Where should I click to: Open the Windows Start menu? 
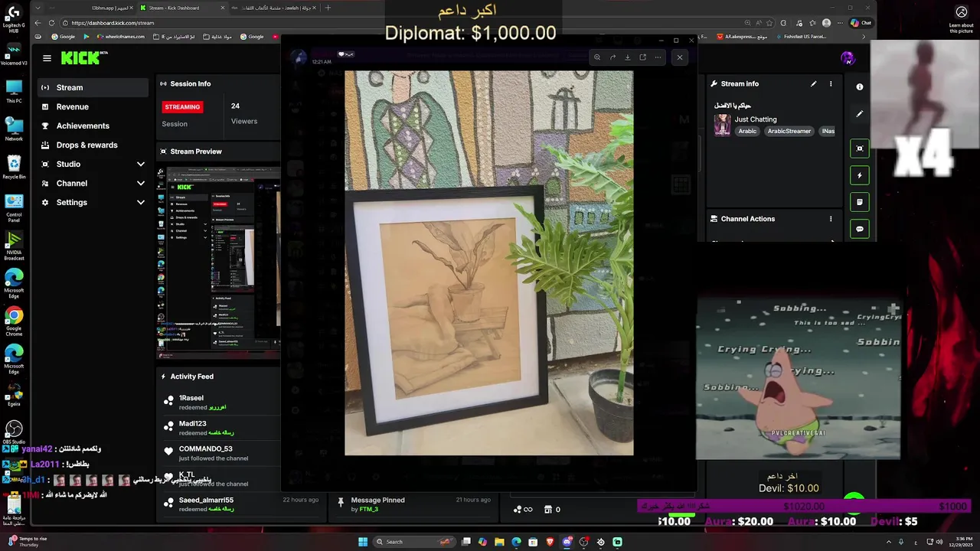coord(363,542)
